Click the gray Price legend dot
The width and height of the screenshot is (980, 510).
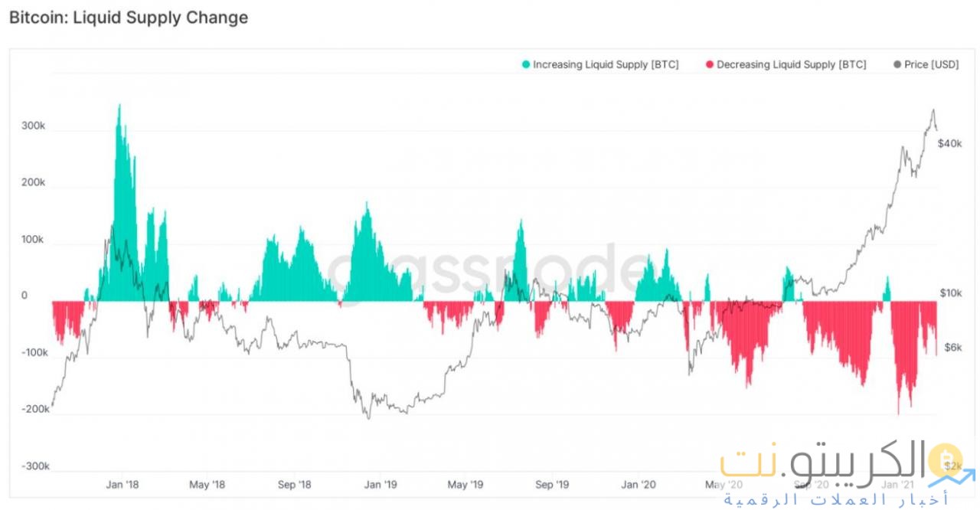(x=897, y=65)
